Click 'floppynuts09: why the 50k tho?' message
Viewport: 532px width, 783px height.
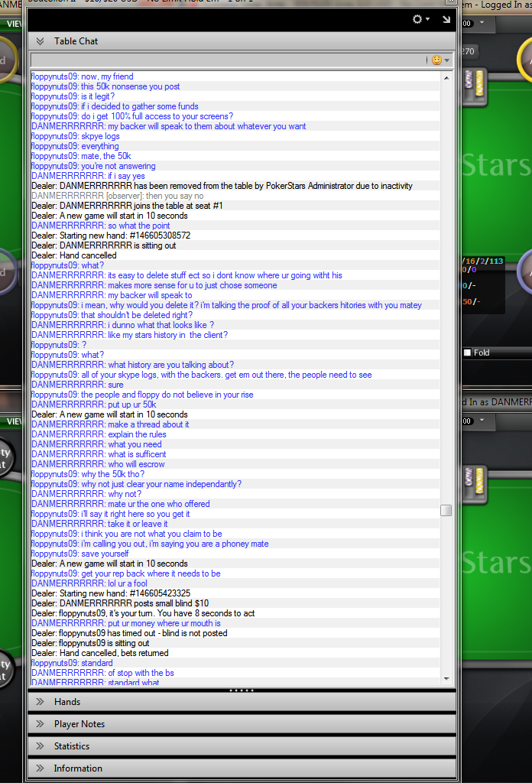click(x=88, y=474)
